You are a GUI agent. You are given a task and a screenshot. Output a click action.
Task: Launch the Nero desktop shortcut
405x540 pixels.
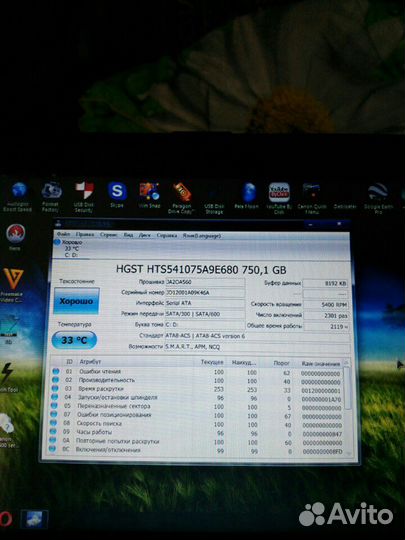pyautogui.click(x=15, y=237)
